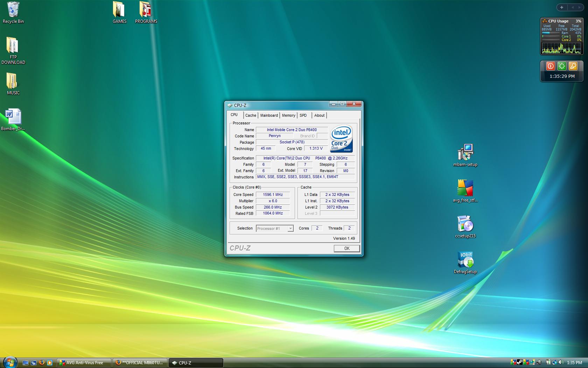Click the Core 2 usage bar

(x=551, y=40)
